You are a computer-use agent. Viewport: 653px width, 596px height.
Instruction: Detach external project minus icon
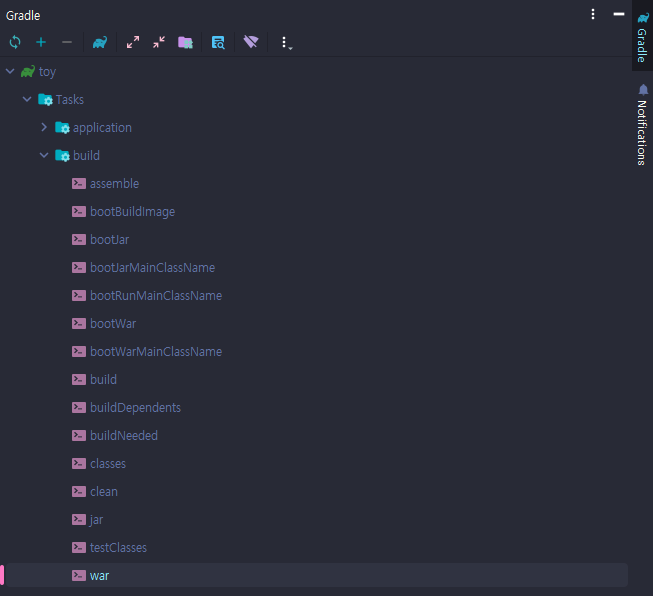tap(67, 42)
